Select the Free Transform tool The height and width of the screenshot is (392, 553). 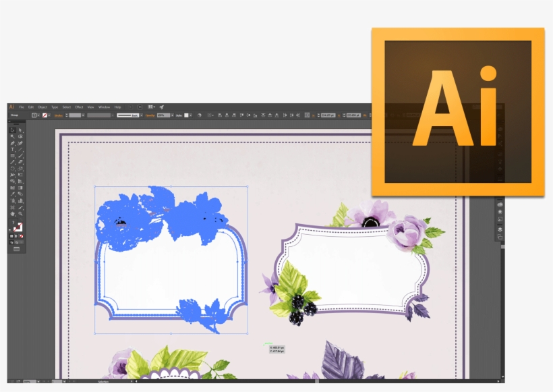point(20,175)
